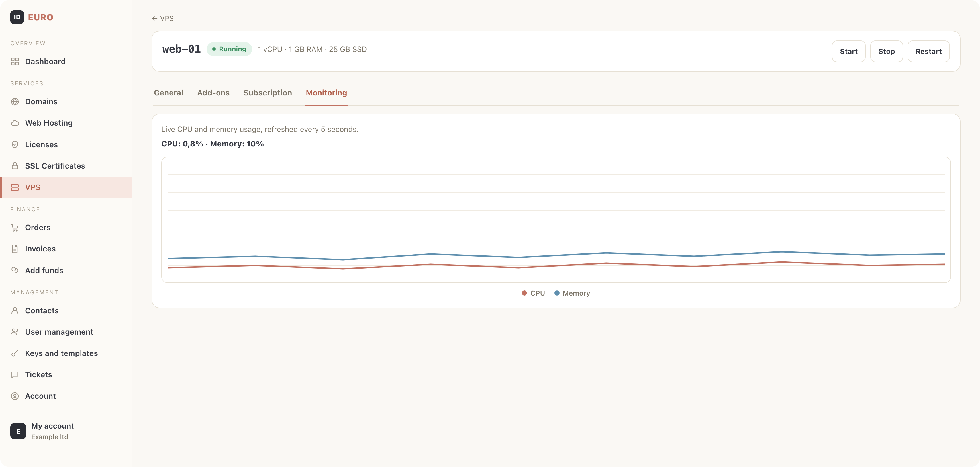980x467 pixels.
Task: Toggle the CPU series in chart legend
Action: pos(533,293)
